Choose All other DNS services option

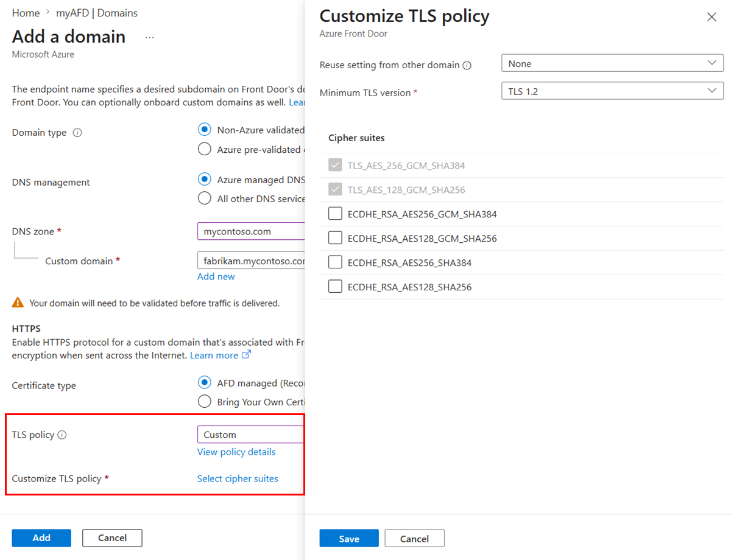pyautogui.click(x=205, y=198)
